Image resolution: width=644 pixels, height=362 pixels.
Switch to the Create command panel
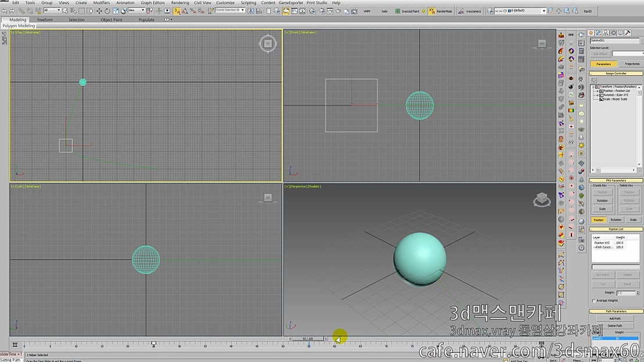591,32
